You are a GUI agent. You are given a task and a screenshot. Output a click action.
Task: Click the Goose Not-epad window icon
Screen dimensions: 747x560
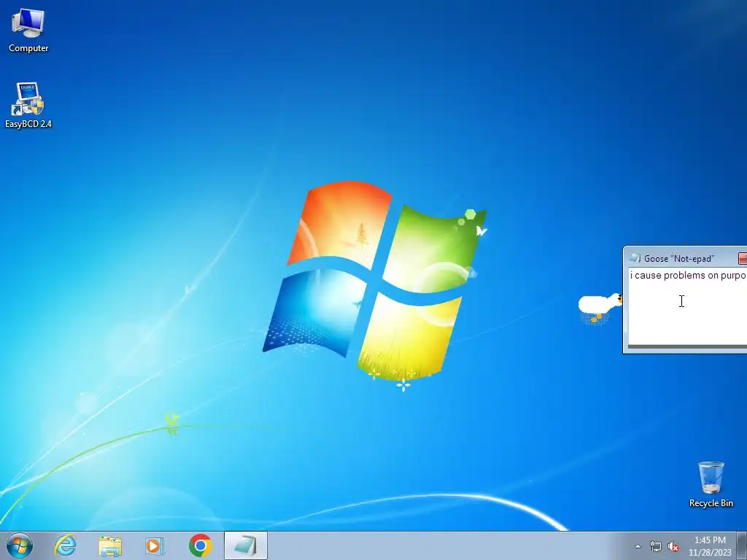(x=635, y=258)
